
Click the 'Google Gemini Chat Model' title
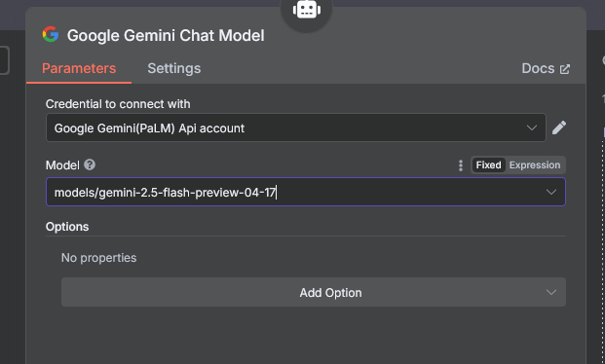coord(166,35)
